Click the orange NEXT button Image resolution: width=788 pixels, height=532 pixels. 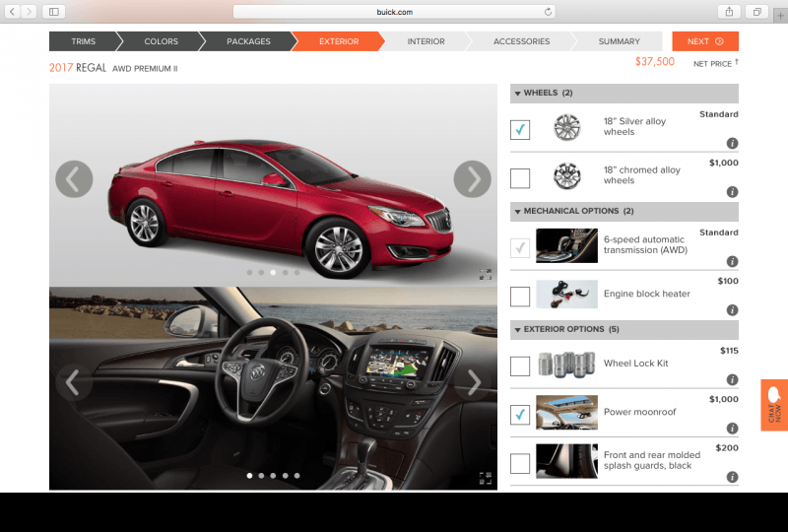pyautogui.click(x=705, y=41)
